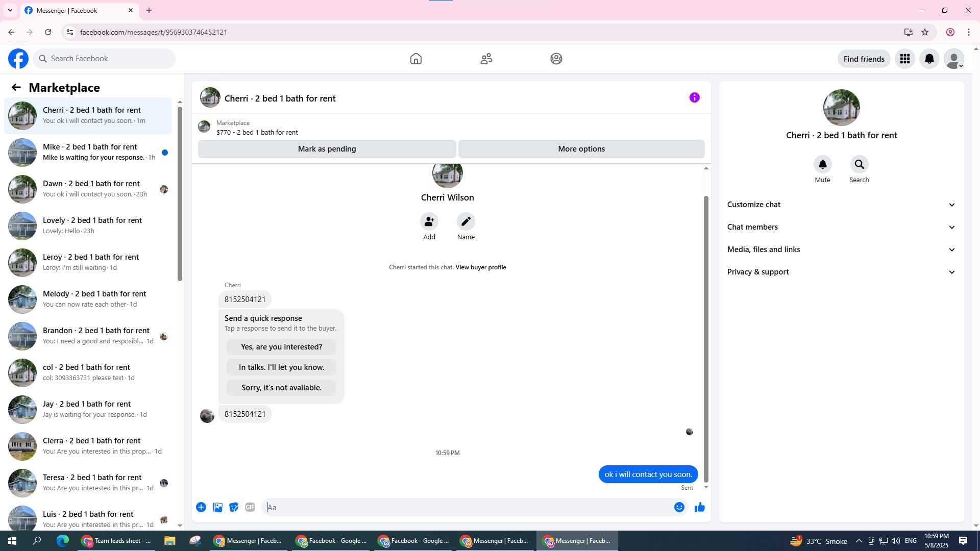The image size is (980, 551).
Task: Attach a file using the photo icon
Action: [x=217, y=507]
